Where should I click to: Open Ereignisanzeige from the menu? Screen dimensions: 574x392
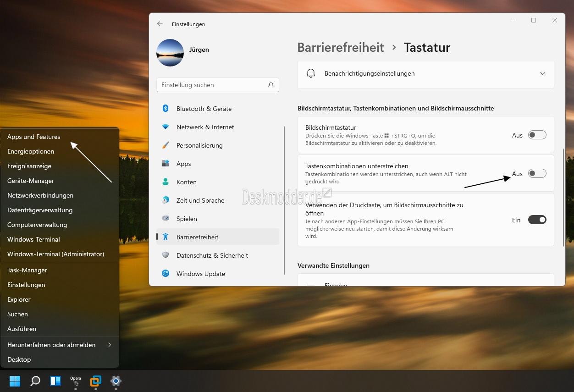tap(60, 166)
